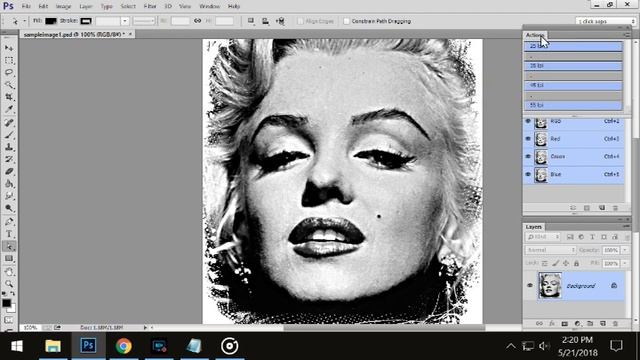Screen dimensions: 640x360
Task: Click Path operations icon in options bar
Action: coord(251,21)
